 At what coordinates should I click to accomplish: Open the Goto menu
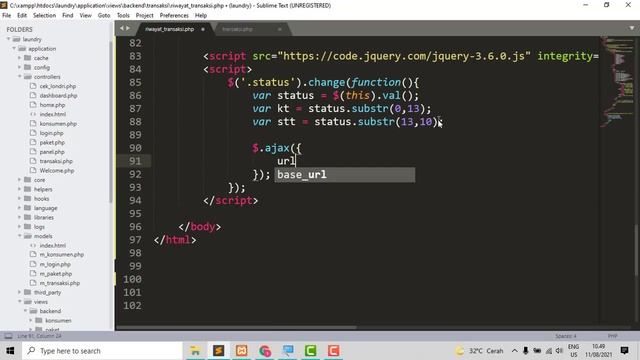[x=104, y=15]
